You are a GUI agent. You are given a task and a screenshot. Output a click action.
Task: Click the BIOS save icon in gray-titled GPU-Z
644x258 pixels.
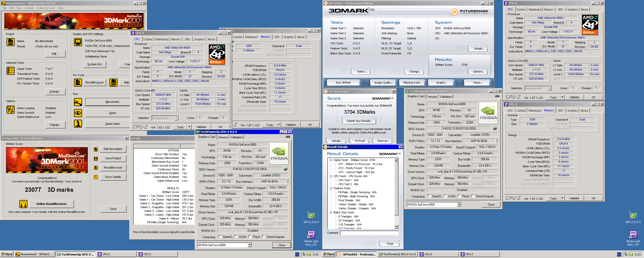coord(495,128)
